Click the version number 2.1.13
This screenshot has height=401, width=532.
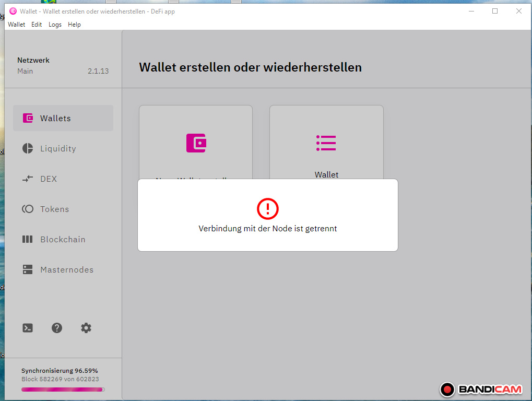(x=98, y=71)
